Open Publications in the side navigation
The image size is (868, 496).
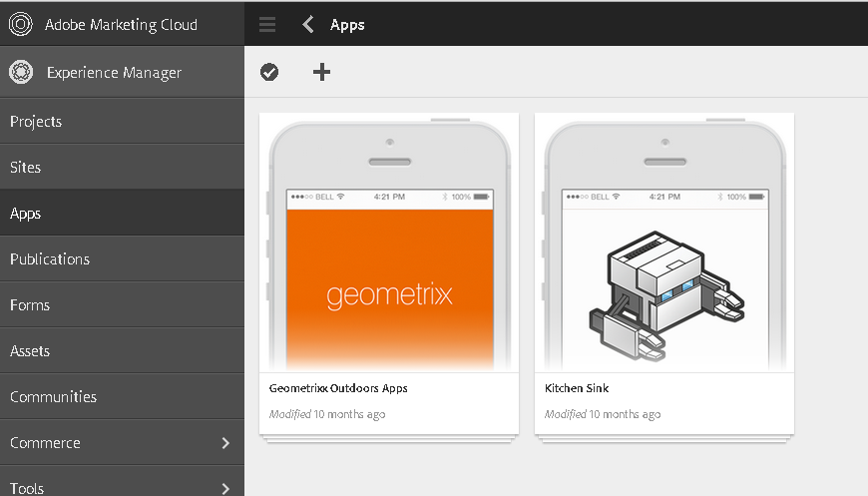(122, 259)
